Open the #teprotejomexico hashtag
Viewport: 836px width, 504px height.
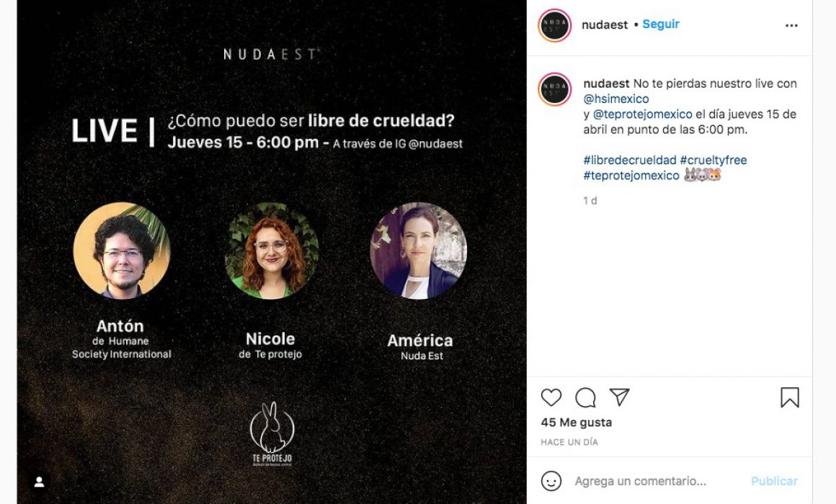click(x=631, y=175)
